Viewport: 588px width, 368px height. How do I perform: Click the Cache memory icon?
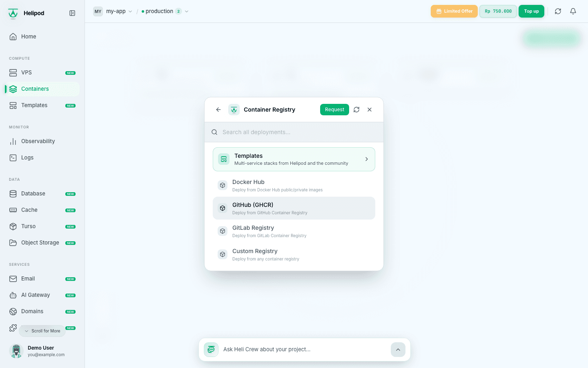coord(13,210)
